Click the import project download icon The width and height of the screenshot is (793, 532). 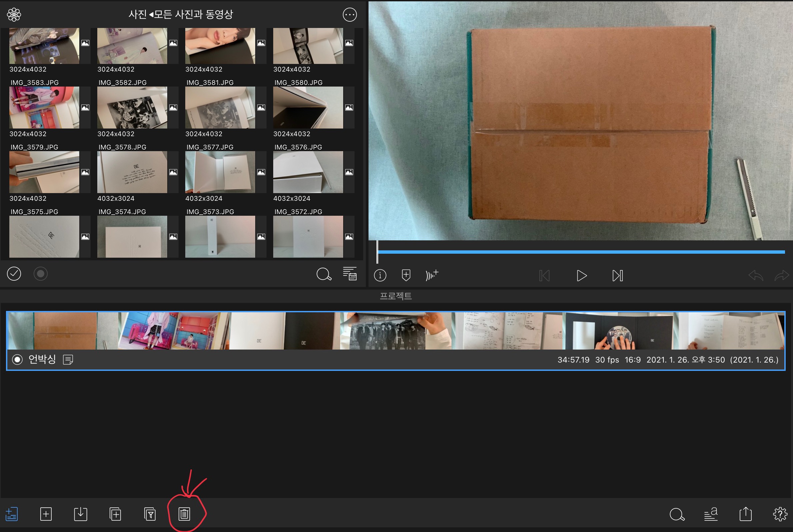pos(80,514)
